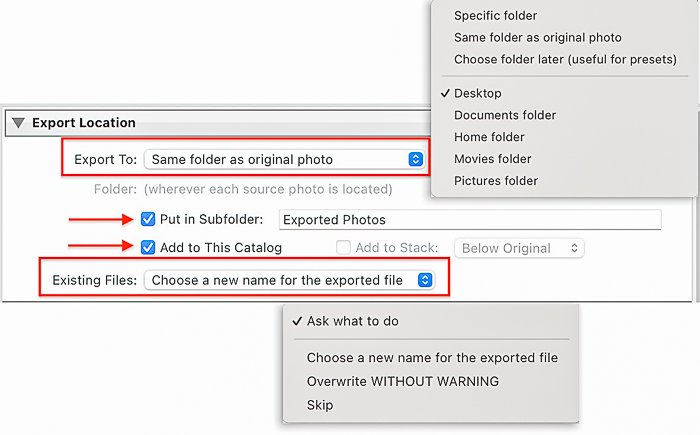
Task: Click the Exported Photos subfolder name field
Action: pos(469,220)
